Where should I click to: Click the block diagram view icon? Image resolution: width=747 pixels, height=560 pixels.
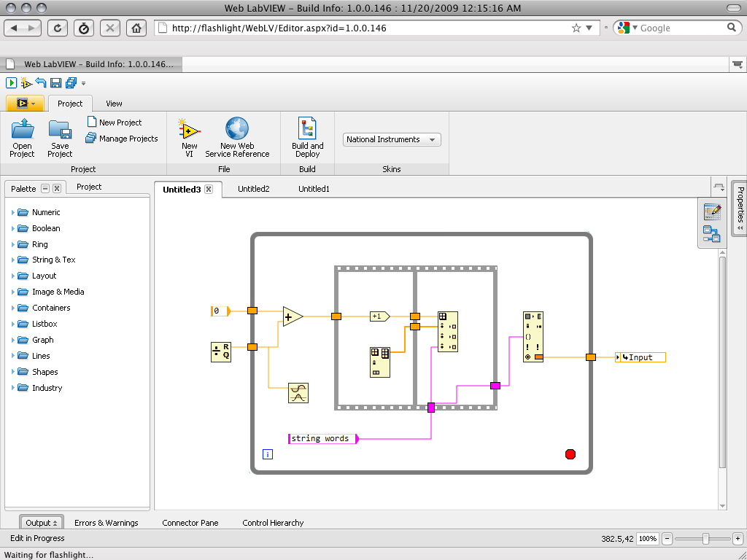click(x=712, y=233)
